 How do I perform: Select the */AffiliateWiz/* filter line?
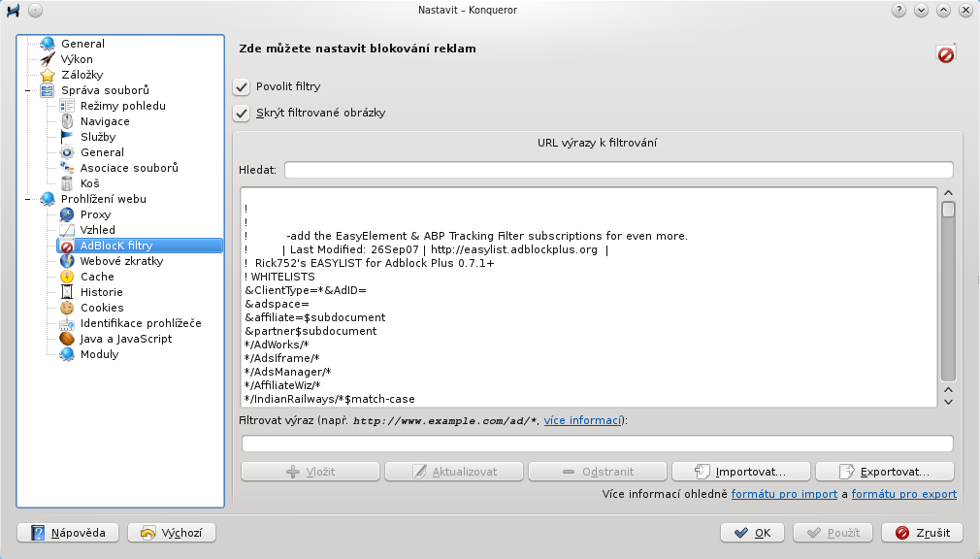click(282, 386)
